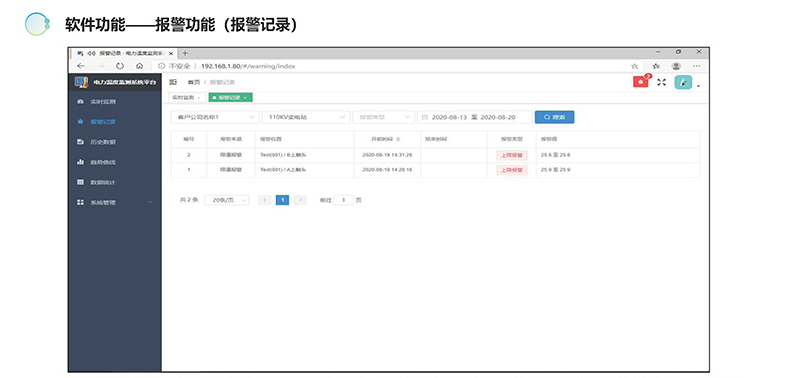Reload the page with the browser refresh icon
Viewport: 796px width, 378px height.
pyautogui.click(x=120, y=66)
